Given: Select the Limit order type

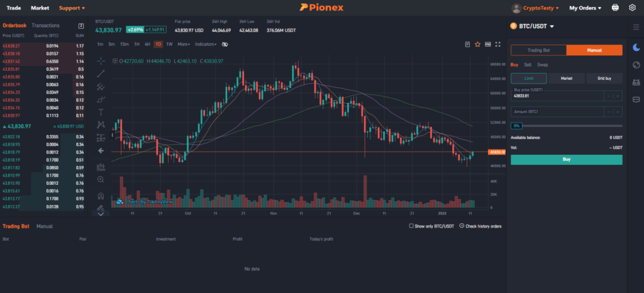Looking at the screenshot, I should point(528,79).
